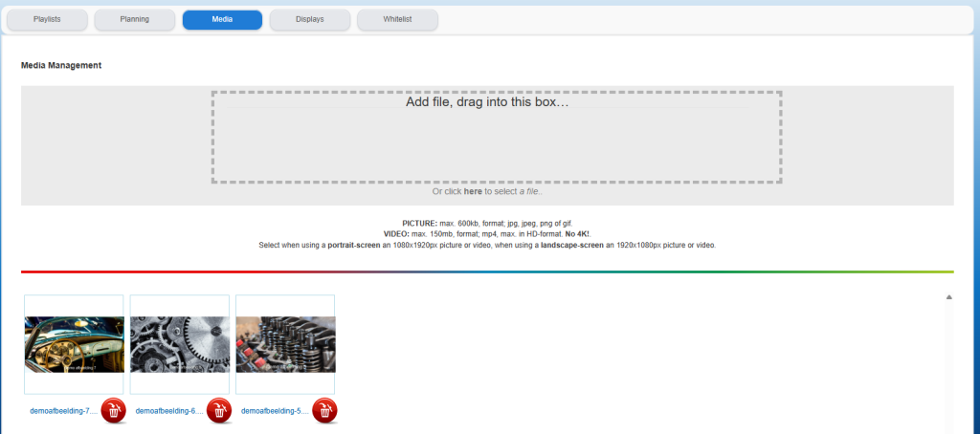Click the rainbow colored divider line
Screen dimensions: 980x434
point(487,271)
